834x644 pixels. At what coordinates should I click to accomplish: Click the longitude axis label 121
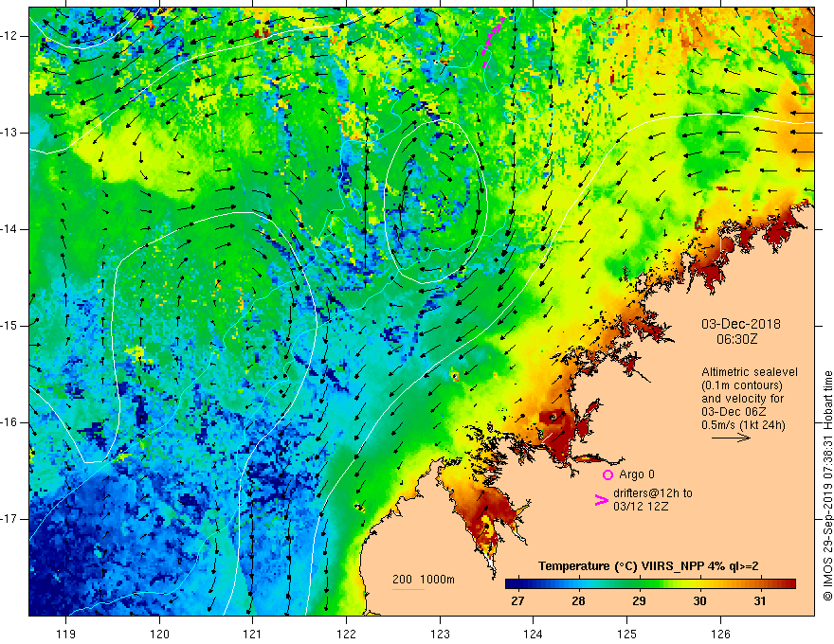click(253, 634)
